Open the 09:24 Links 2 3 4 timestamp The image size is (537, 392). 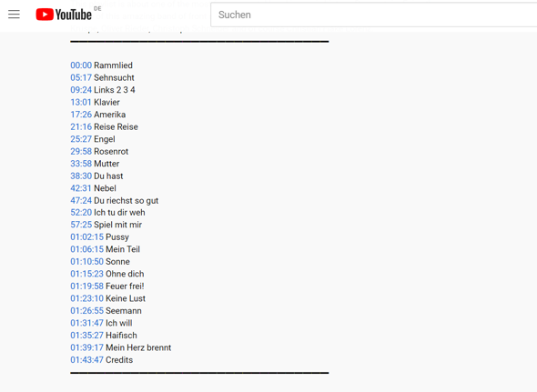[81, 90]
